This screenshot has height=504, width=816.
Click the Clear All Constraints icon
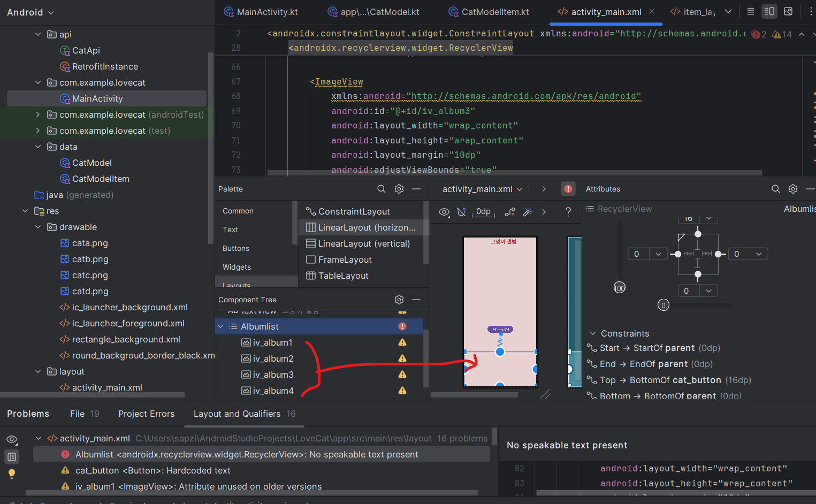(510, 212)
